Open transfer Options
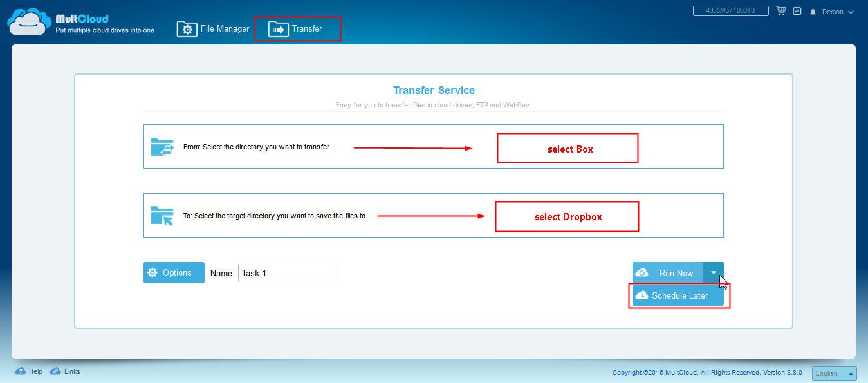The height and width of the screenshot is (383, 868). tap(174, 272)
